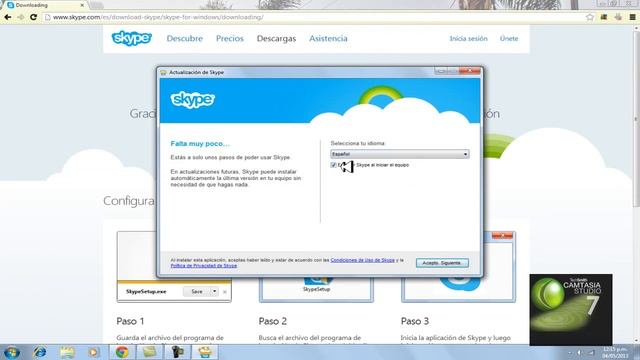Click the Paso 3 heading text

point(415,321)
